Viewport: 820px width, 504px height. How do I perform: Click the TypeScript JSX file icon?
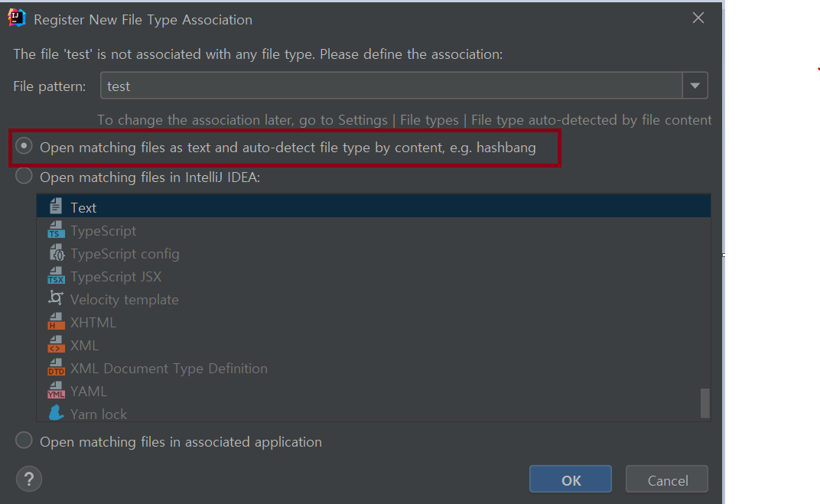(56, 276)
